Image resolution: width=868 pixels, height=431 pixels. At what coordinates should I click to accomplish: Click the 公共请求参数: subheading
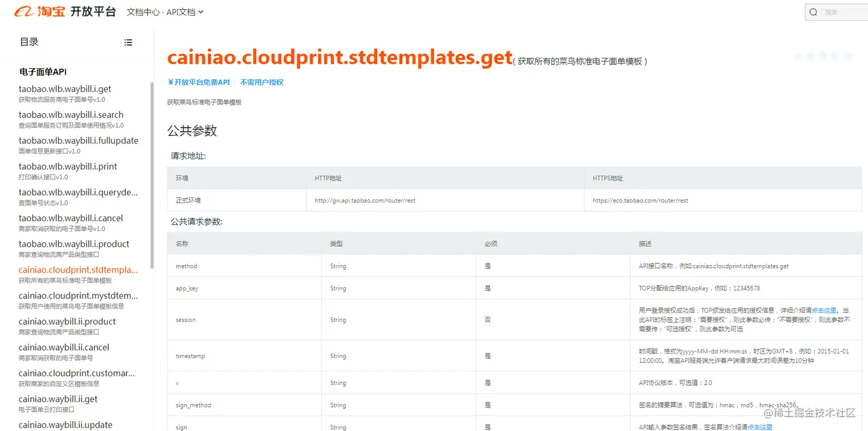click(196, 222)
